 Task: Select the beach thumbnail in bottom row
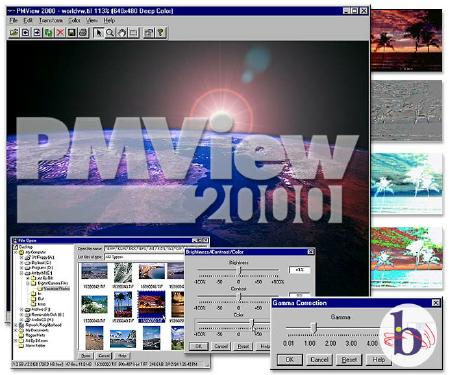(94, 337)
